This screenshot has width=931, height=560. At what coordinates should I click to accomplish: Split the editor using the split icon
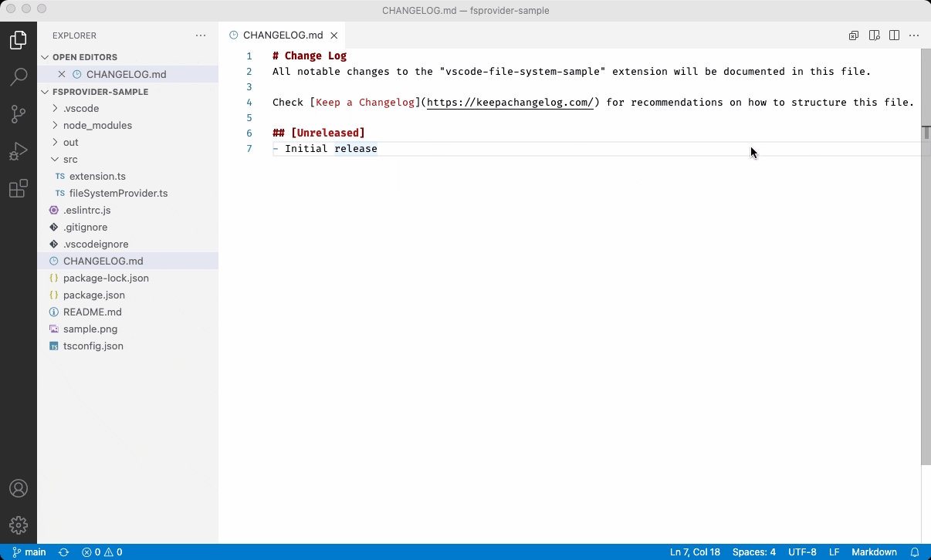click(894, 35)
